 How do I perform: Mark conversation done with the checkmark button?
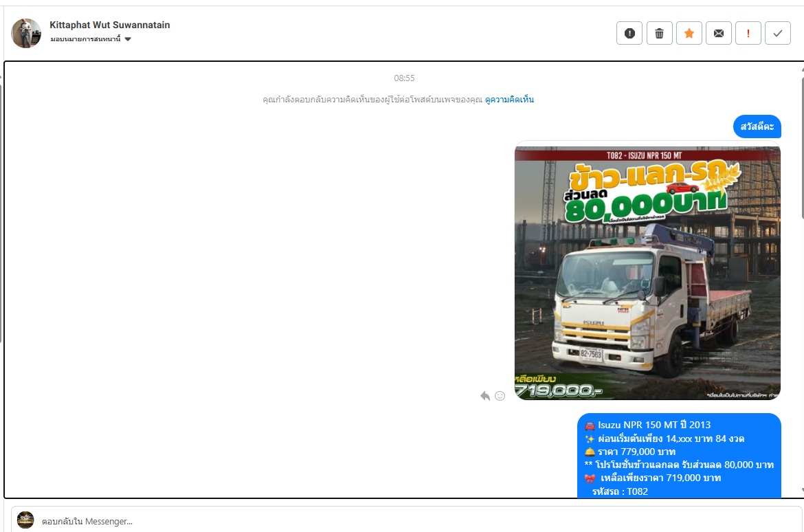coord(778,34)
